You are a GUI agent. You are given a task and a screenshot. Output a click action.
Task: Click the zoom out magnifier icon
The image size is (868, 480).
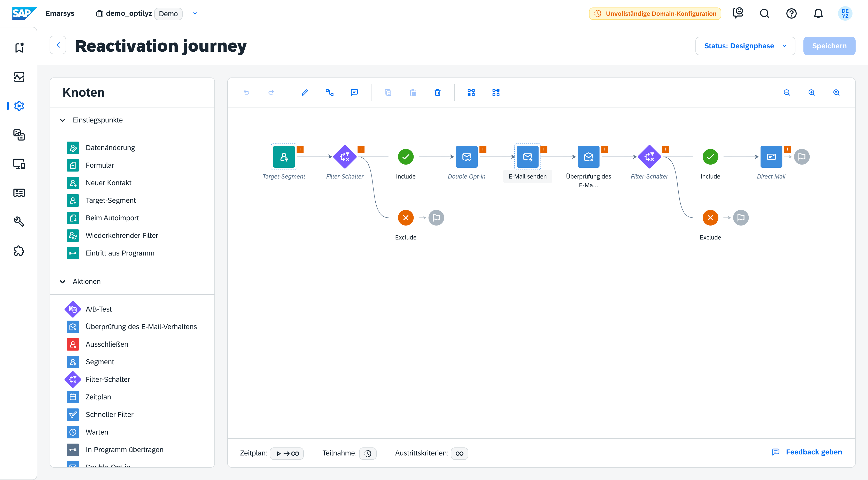pos(786,92)
